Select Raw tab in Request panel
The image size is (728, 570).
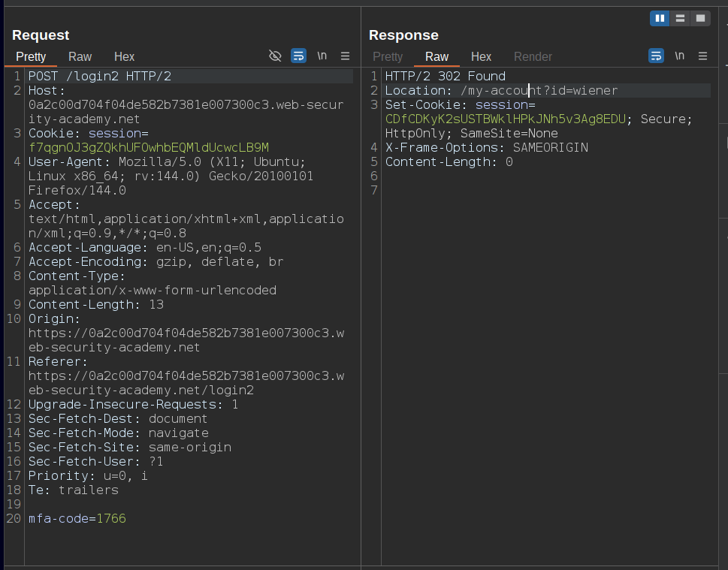click(x=80, y=57)
